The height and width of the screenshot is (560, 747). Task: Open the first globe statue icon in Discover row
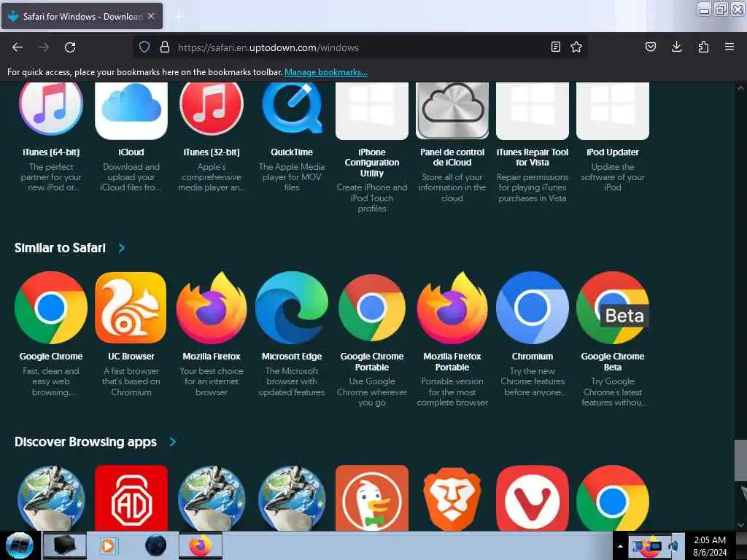click(x=51, y=498)
